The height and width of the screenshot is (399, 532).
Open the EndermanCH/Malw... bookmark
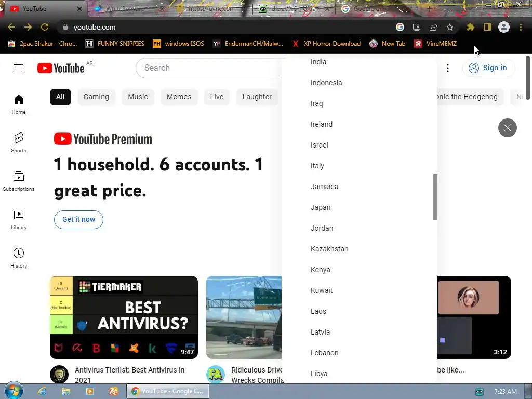coord(248,44)
